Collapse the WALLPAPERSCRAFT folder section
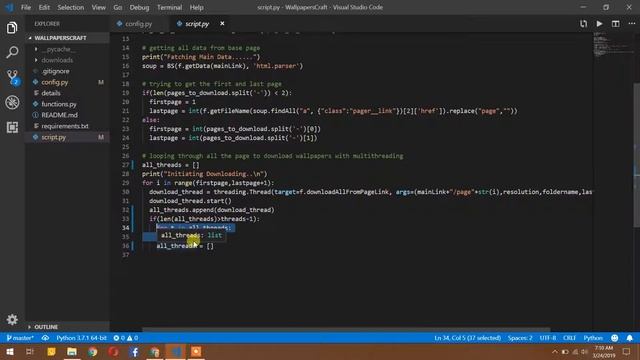Image resolution: width=640 pixels, height=360 pixels. [67, 38]
